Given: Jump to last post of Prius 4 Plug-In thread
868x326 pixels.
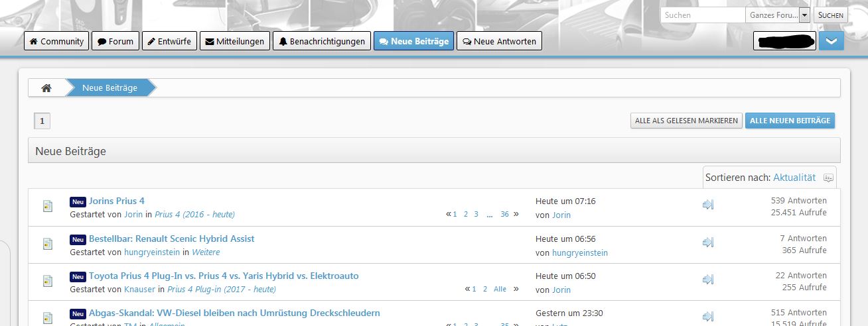Looking at the screenshot, I should click(x=708, y=280).
